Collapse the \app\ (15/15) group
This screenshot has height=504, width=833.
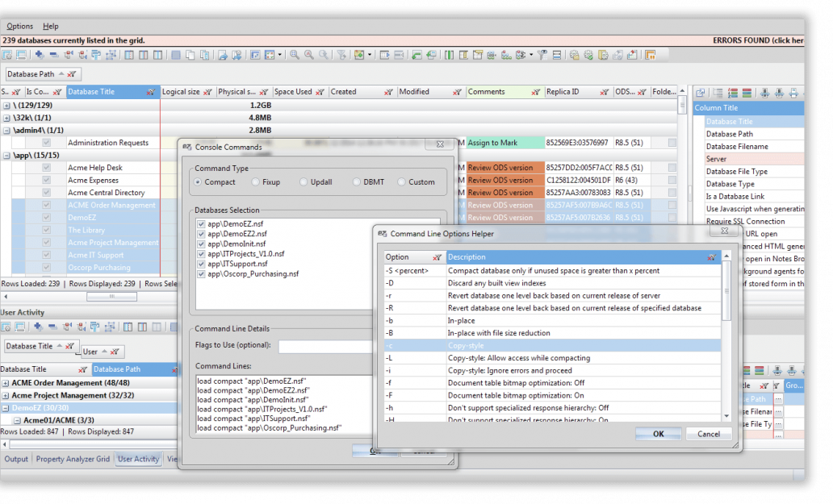click(x=6, y=156)
